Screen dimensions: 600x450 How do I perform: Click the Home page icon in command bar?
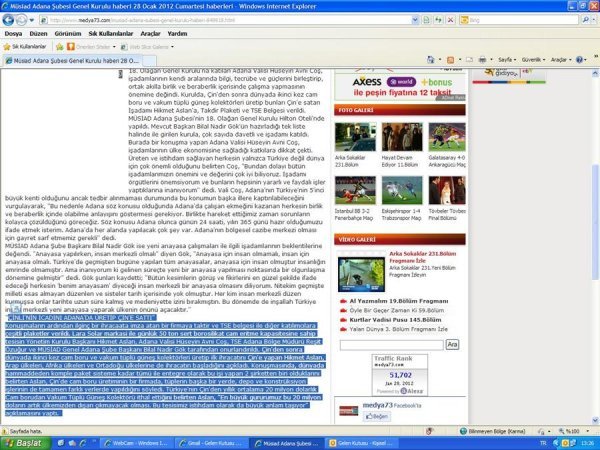pos(430,60)
